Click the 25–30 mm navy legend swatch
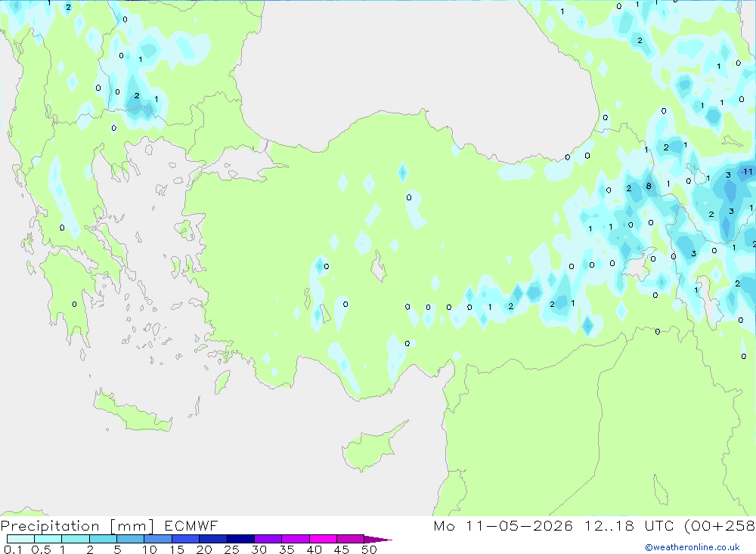This screenshot has width=756, height=554. click(x=240, y=539)
